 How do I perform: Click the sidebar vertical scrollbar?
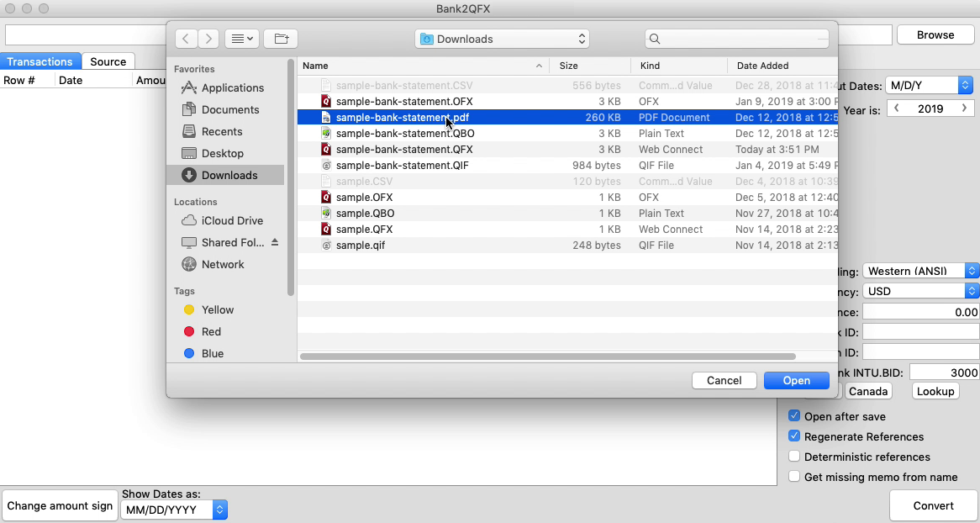(291, 177)
